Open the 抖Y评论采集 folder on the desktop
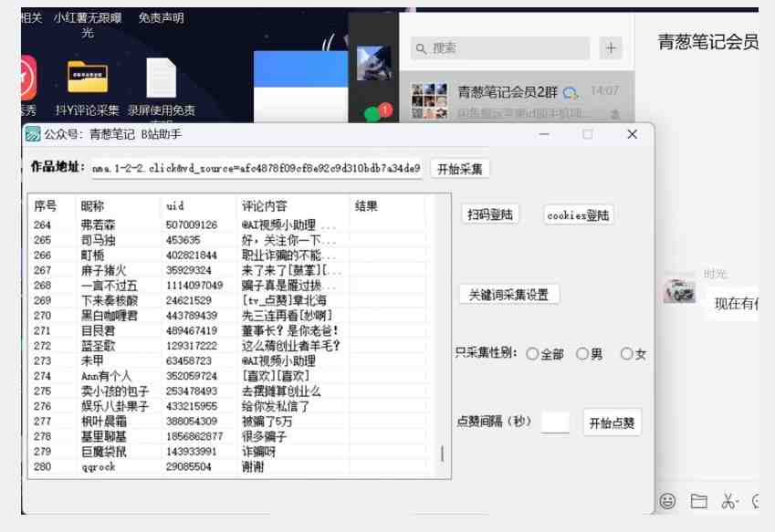775x532 pixels. [x=89, y=78]
